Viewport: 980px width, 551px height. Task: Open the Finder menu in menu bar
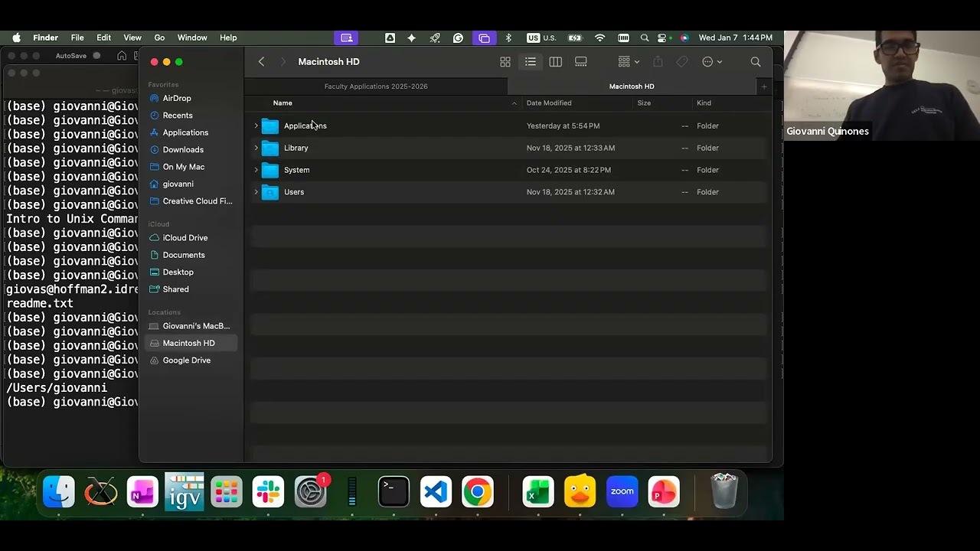45,37
